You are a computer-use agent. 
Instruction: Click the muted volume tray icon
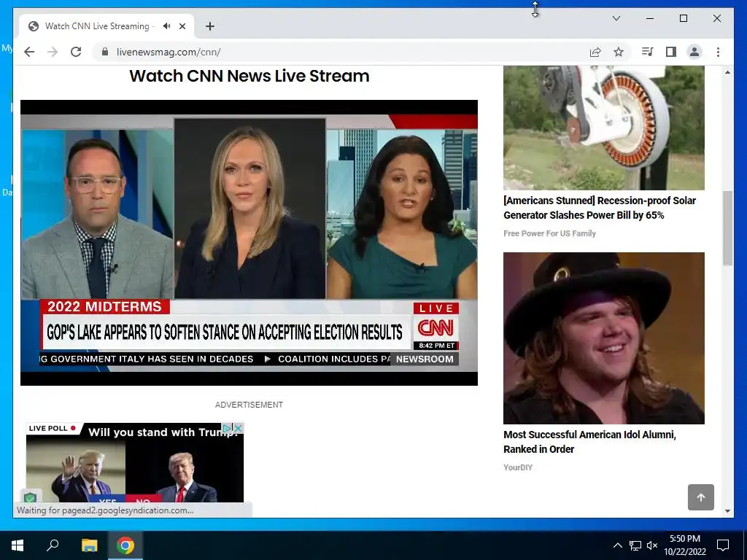[x=652, y=545]
